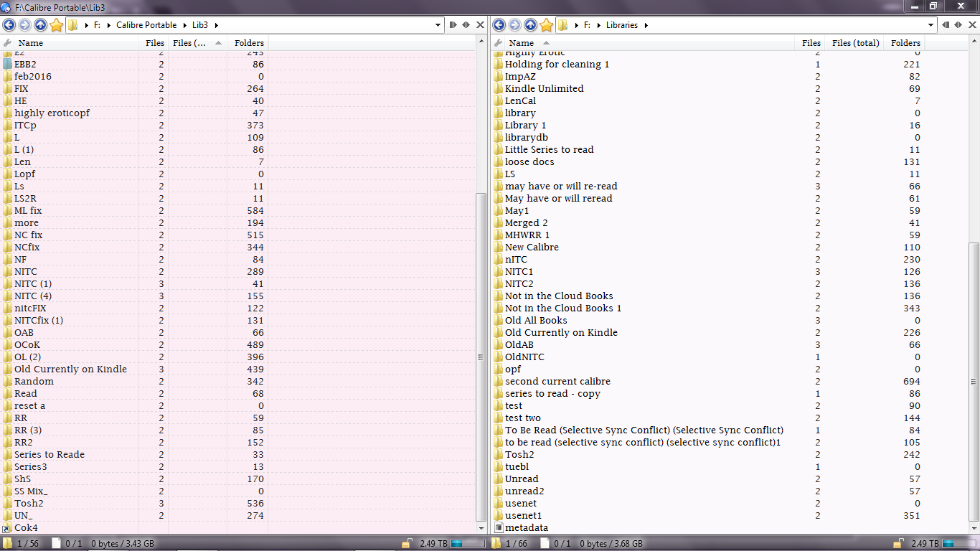
Task: Open favorites star in right pane
Action: pos(547,25)
